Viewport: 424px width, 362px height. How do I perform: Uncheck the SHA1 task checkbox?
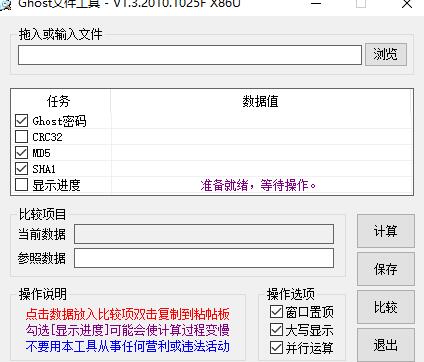[x=21, y=169]
